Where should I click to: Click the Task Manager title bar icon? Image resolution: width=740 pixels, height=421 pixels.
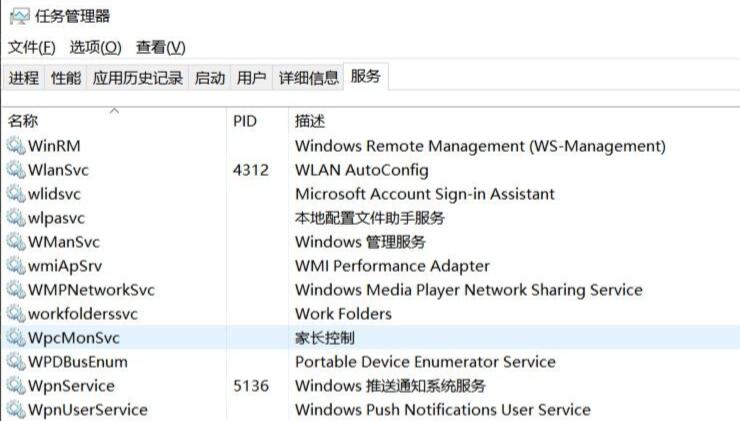coord(19,16)
